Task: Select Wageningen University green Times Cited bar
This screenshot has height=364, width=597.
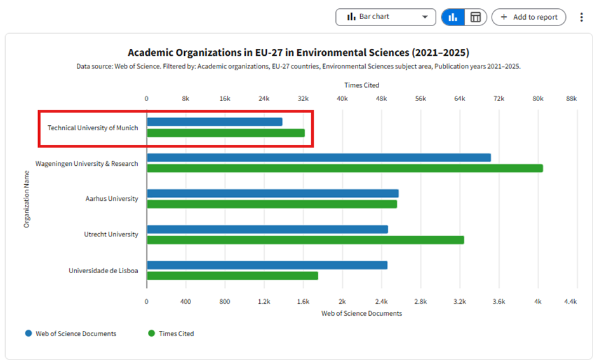Action: coord(345,168)
